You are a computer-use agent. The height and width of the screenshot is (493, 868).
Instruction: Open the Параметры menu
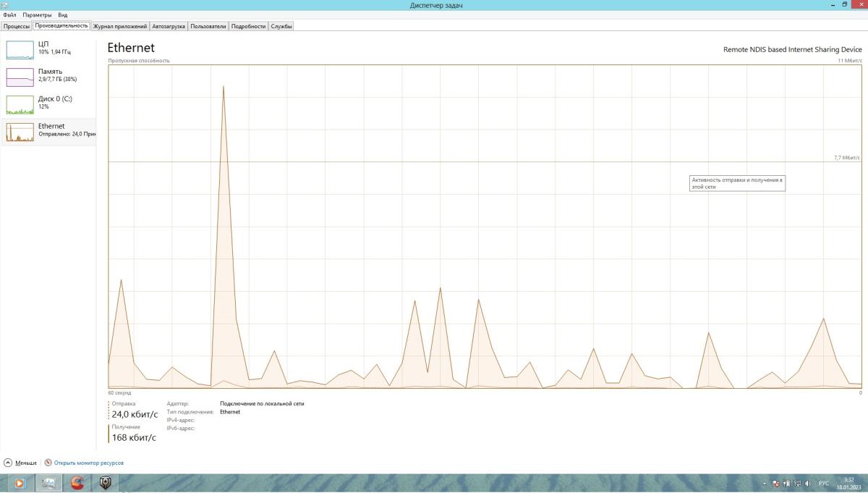coord(37,14)
